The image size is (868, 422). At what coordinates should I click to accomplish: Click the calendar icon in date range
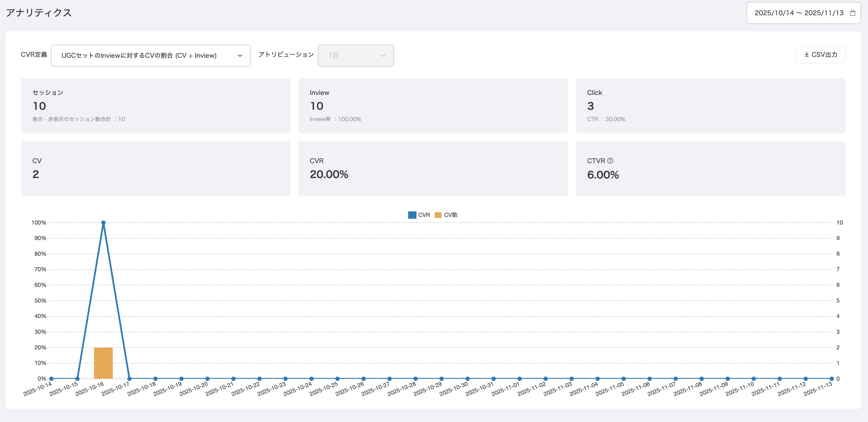click(x=853, y=13)
